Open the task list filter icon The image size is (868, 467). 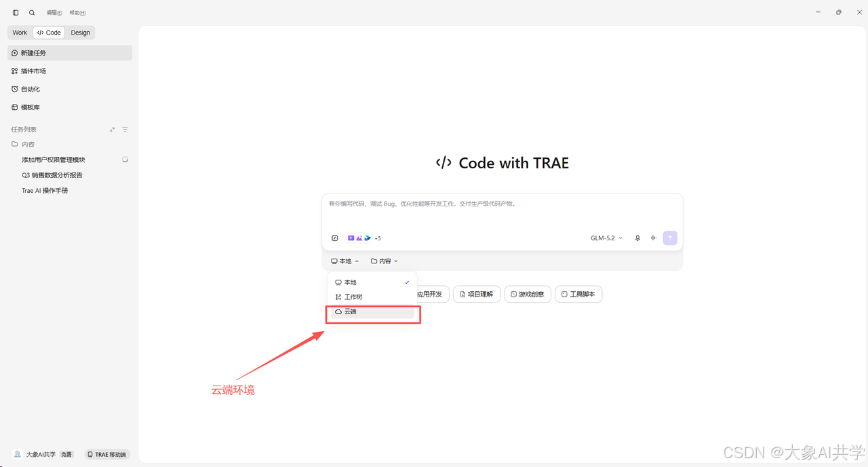125,130
